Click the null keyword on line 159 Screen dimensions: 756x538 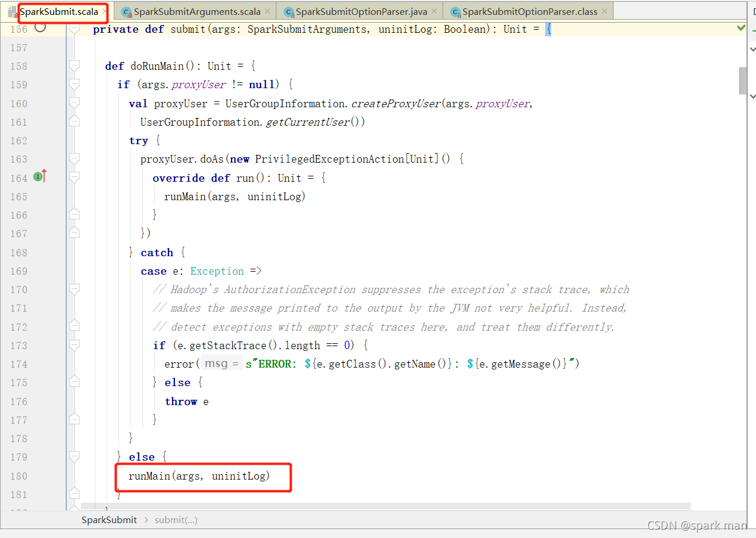click(x=261, y=85)
